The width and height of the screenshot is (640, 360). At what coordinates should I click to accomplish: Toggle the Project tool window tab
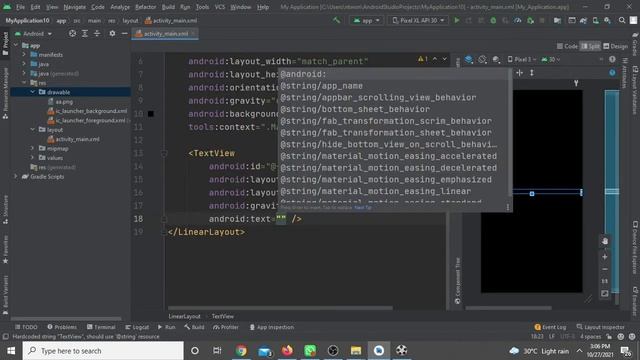5,44
